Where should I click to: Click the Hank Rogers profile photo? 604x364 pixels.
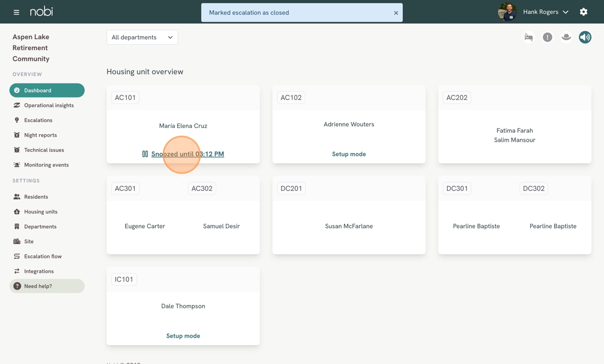pyautogui.click(x=507, y=12)
